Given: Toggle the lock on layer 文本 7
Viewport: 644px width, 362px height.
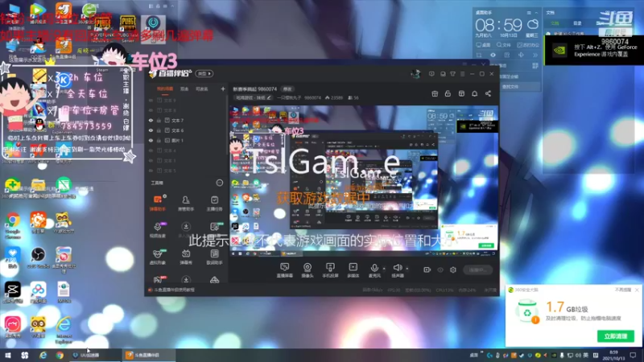Looking at the screenshot, I should 159,120.
